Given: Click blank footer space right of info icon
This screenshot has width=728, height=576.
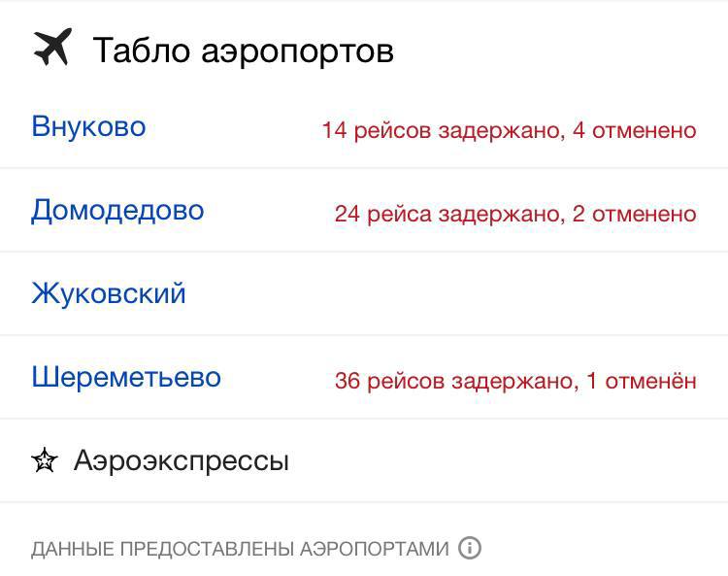Looking at the screenshot, I should click(602, 548).
